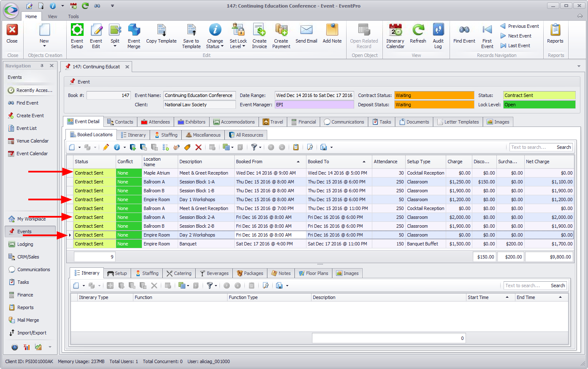Open Communications module in Navigation
The width and height of the screenshot is (588, 369).
pyautogui.click(x=30, y=269)
